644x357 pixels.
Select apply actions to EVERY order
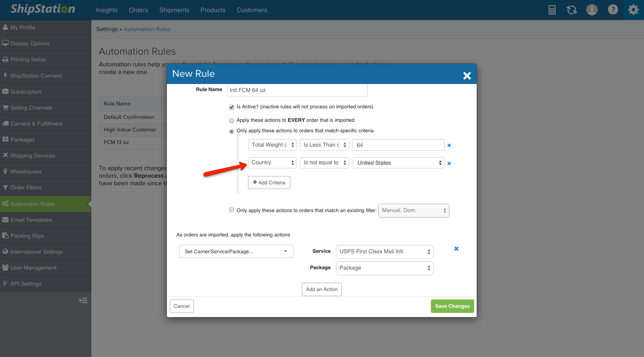point(232,121)
